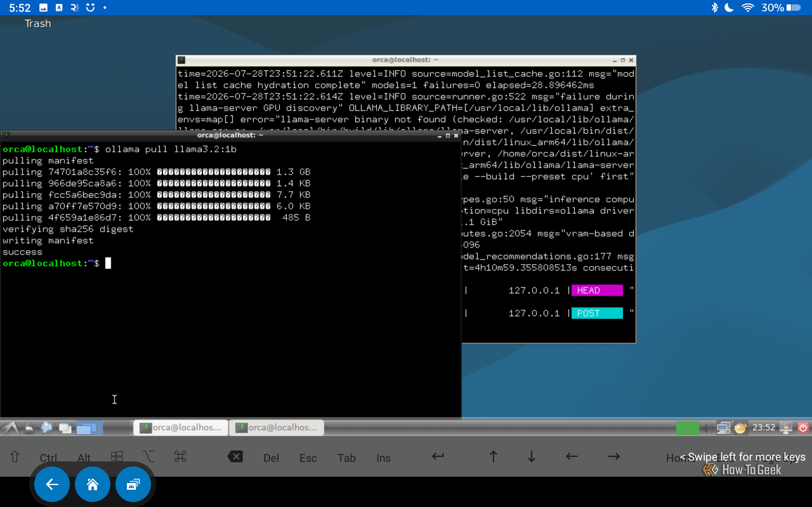The width and height of the screenshot is (812, 507).
Task: Click the 4f659a1e86d7 progress bar
Action: [x=214, y=218]
